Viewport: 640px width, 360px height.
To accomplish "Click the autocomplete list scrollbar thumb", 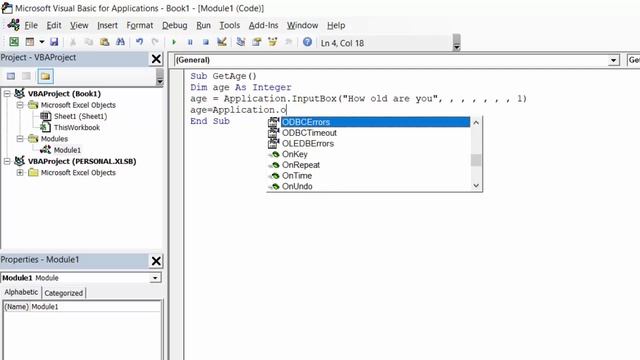I will (476, 160).
